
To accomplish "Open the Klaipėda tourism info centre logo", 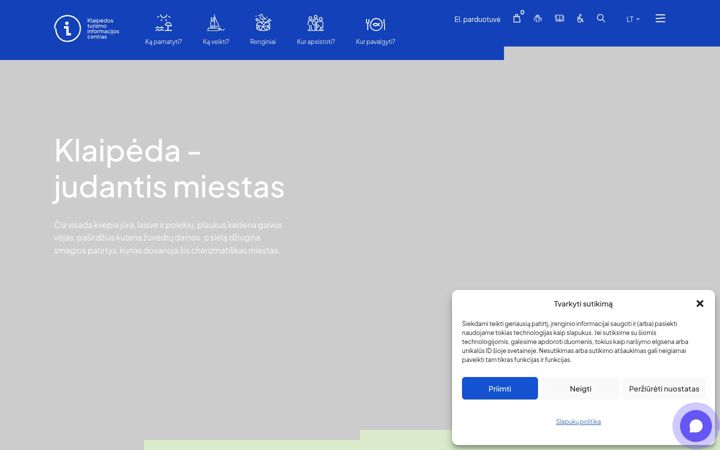I will point(86,28).
